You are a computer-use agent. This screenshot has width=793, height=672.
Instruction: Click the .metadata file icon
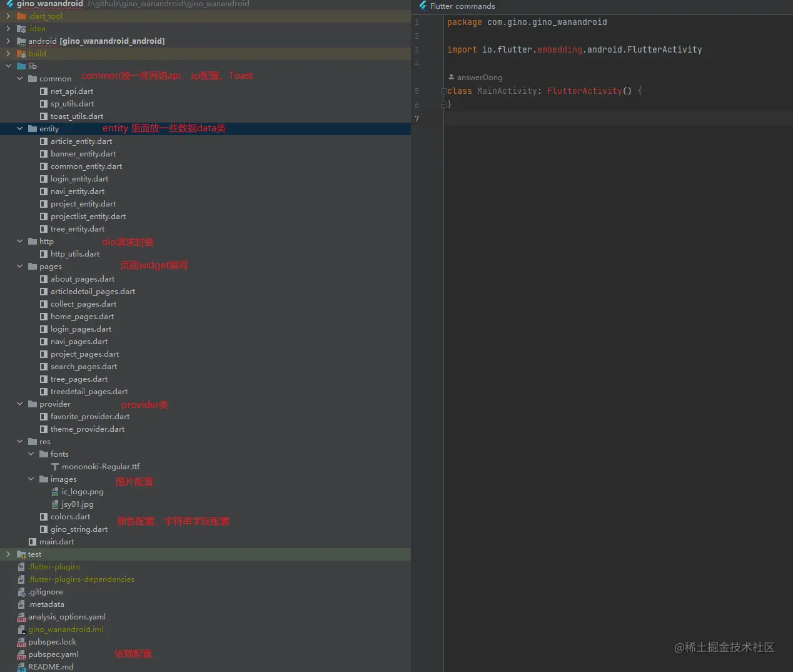tap(21, 604)
